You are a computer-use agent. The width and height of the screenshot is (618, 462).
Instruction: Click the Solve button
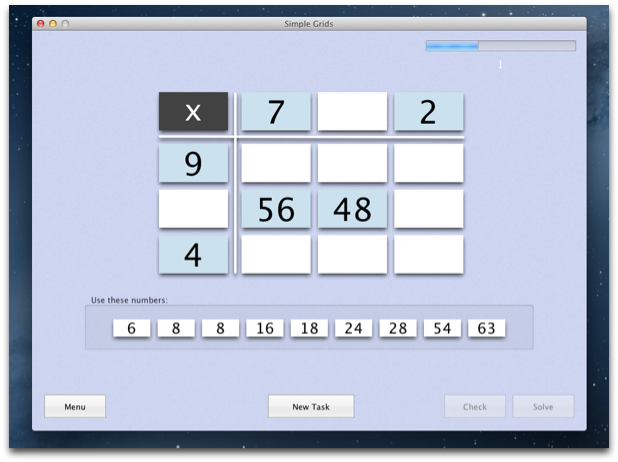pyautogui.click(x=543, y=406)
